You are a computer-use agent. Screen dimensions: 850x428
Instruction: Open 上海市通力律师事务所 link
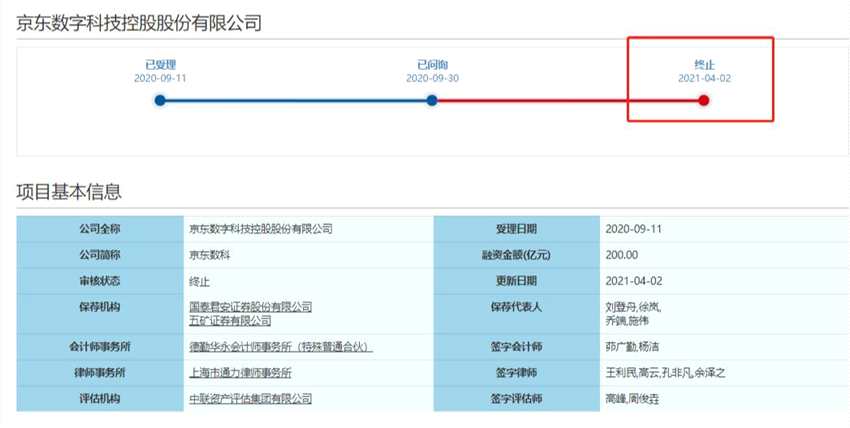pos(240,373)
